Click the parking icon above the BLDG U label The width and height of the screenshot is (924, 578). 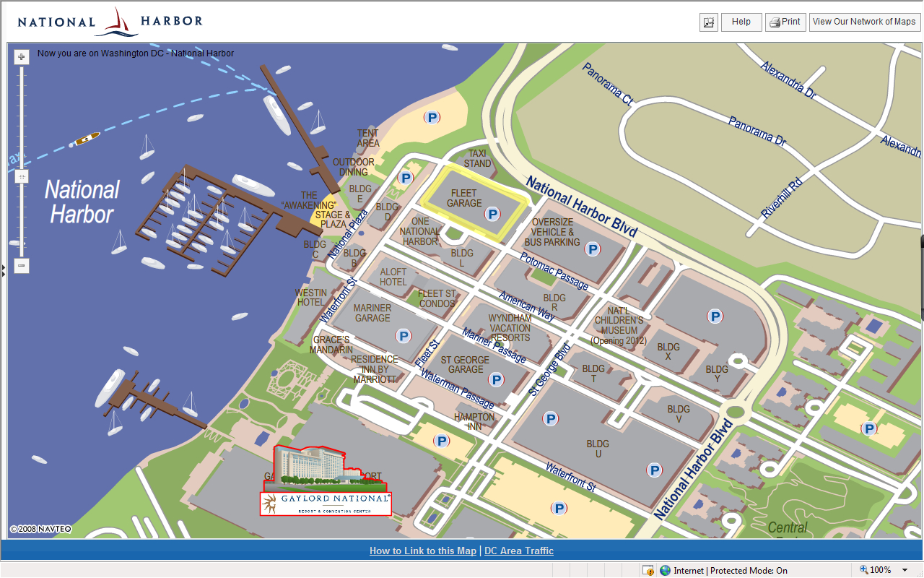coord(551,418)
